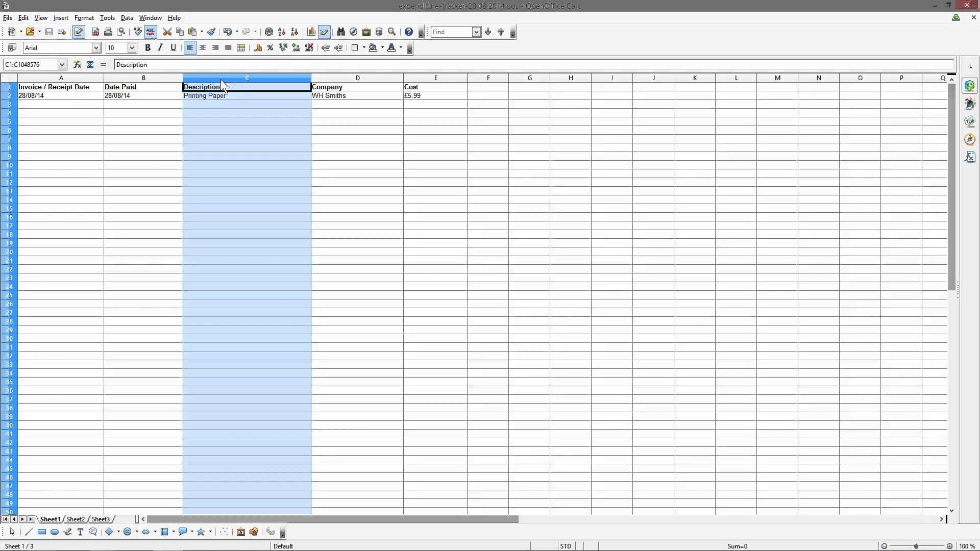This screenshot has height=551, width=980.
Task: Toggle text alignment center icon
Action: point(203,47)
